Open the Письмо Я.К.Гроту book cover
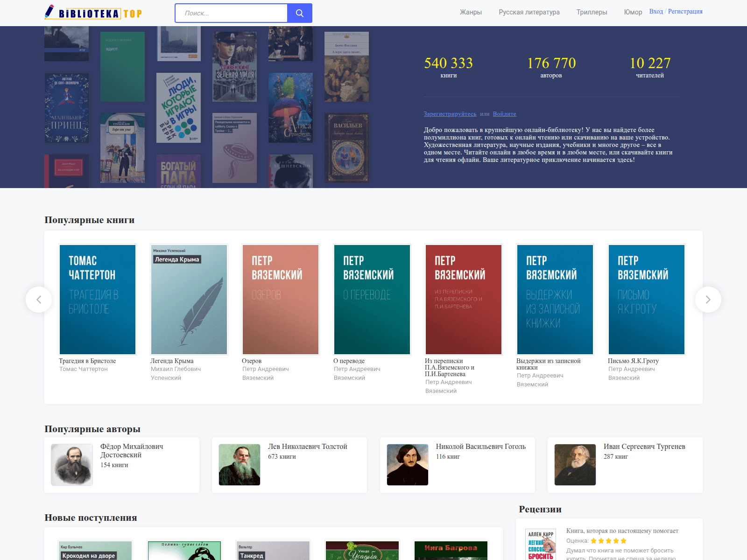Image resolution: width=747 pixels, height=560 pixels. [x=647, y=300]
